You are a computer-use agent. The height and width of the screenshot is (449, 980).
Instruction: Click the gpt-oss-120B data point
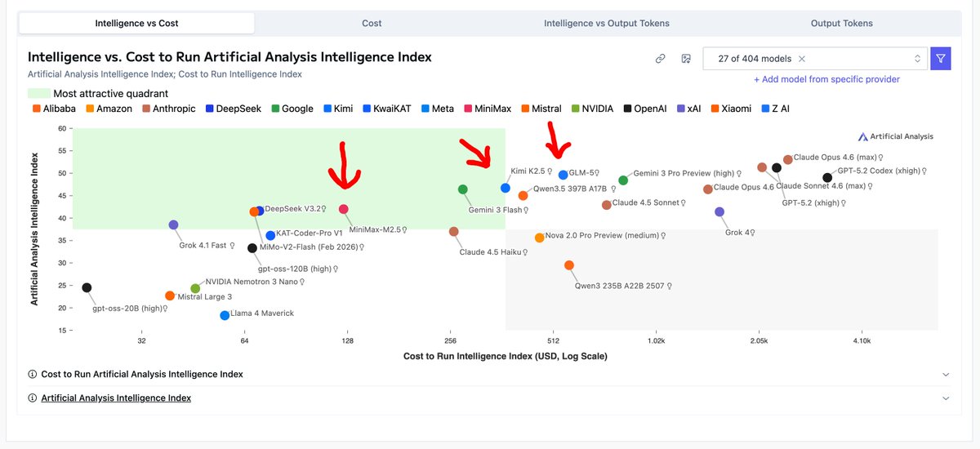click(x=252, y=248)
